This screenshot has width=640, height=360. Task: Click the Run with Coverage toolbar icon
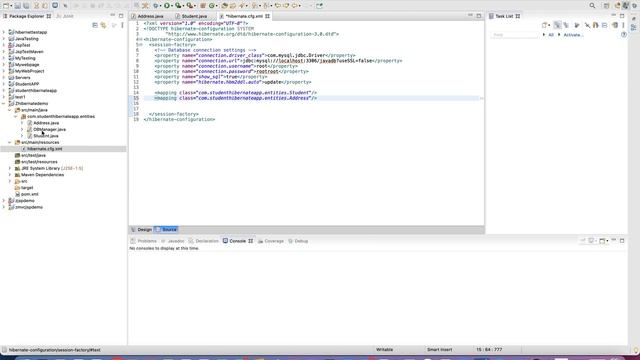click(178, 6)
